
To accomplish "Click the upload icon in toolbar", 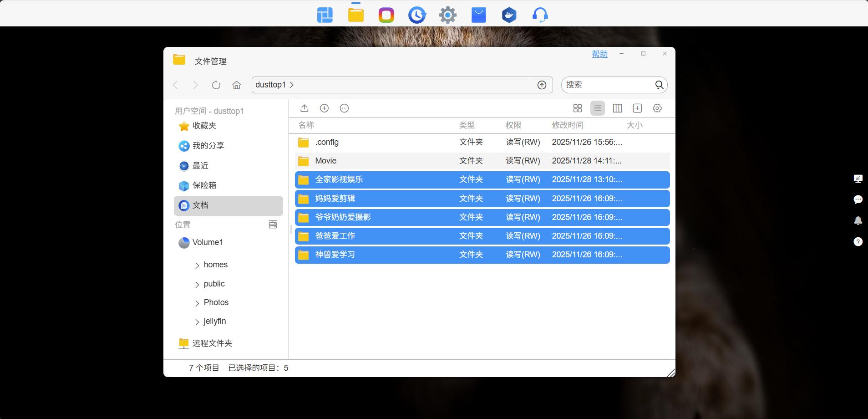I will [305, 108].
